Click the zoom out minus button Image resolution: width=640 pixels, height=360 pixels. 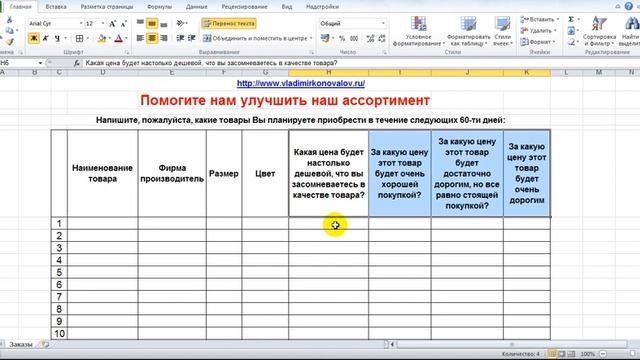click(x=603, y=354)
